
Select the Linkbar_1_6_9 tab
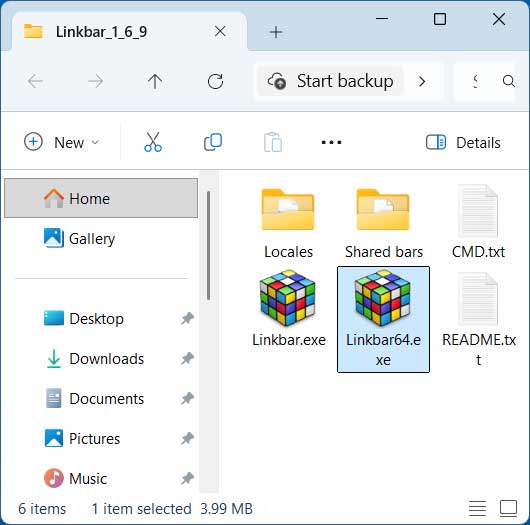pyautogui.click(x=129, y=32)
